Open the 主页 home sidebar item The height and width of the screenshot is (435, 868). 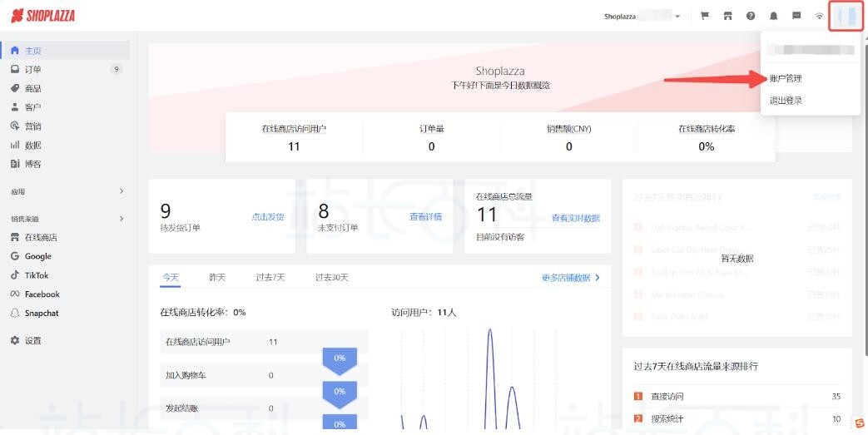(65, 51)
